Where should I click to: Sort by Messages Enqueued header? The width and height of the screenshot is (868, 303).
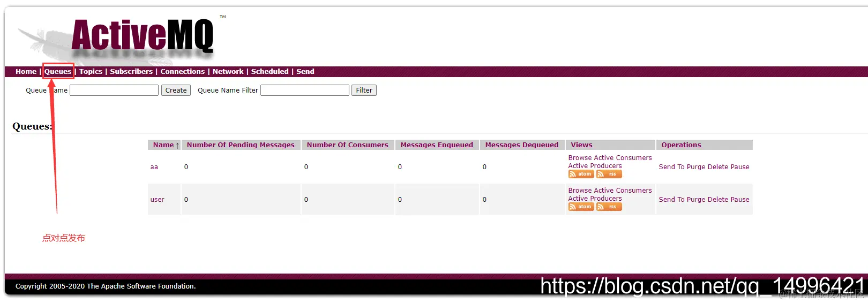[x=437, y=145]
